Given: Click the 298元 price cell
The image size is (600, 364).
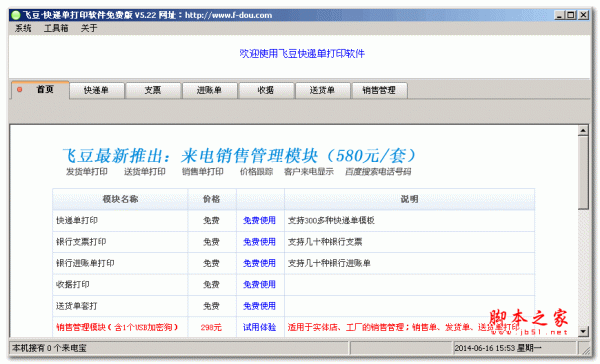Looking at the screenshot, I should pyautogui.click(x=211, y=327).
